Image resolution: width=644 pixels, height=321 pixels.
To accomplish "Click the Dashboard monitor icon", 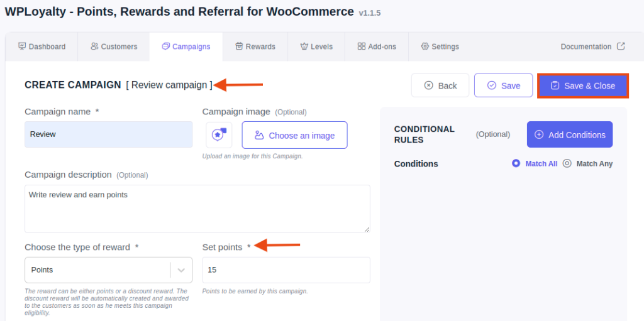I will coord(22,46).
